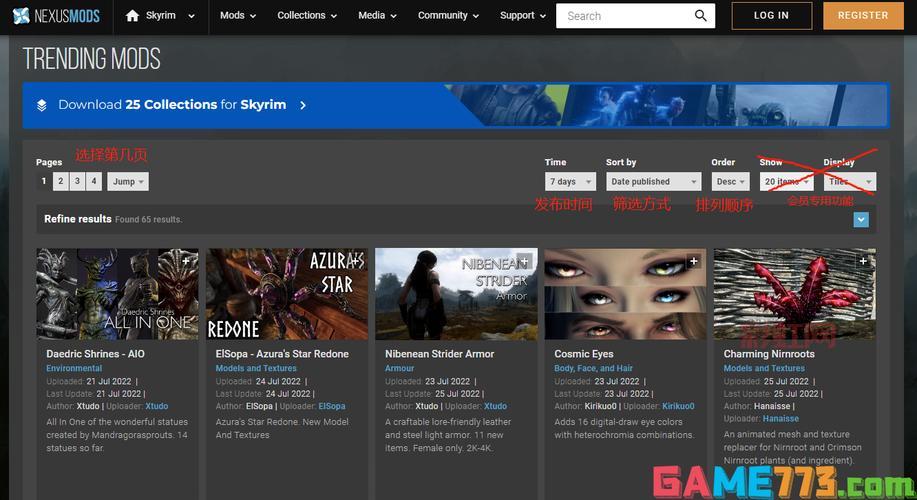The image size is (917, 500).
Task: Open Cosmic Eyes thumbnail image
Action: coord(626,294)
